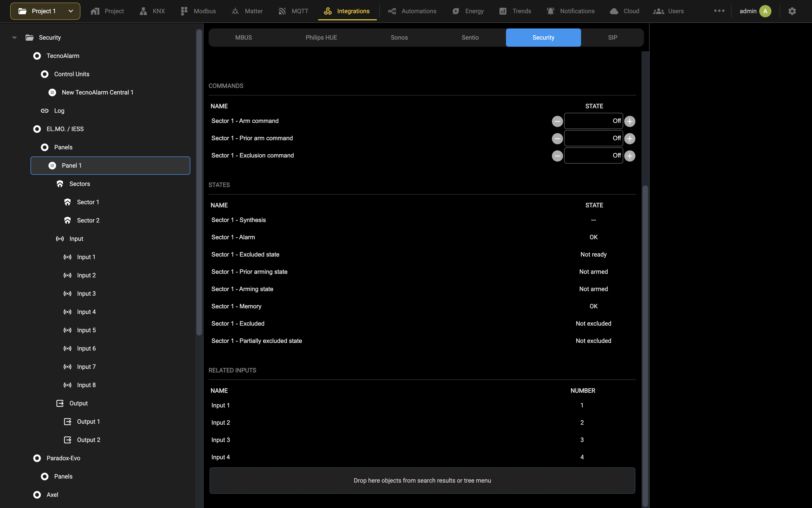
Task: Click the Input 3 sensor icon
Action: point(67,294)
